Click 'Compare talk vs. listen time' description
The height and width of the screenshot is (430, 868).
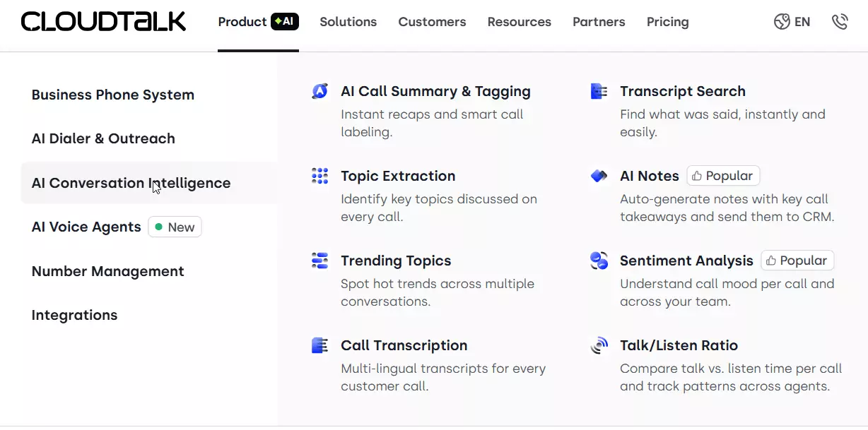point(731,377)
